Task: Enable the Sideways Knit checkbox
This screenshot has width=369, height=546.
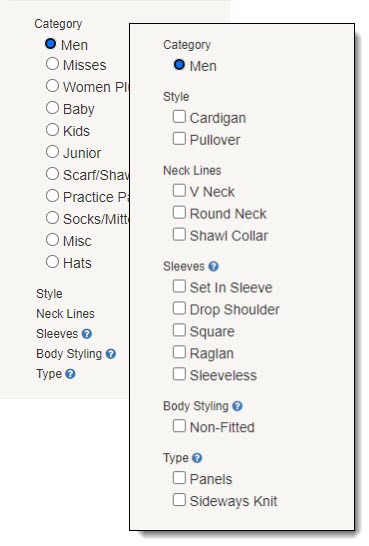Action: [x=179, y=500]
